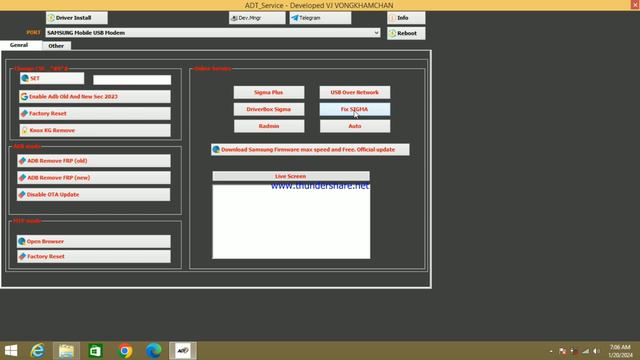The image size is (640, 360).
Task: Click the eraser icon on ADB Remove FRP (old)
Action: 22,161
